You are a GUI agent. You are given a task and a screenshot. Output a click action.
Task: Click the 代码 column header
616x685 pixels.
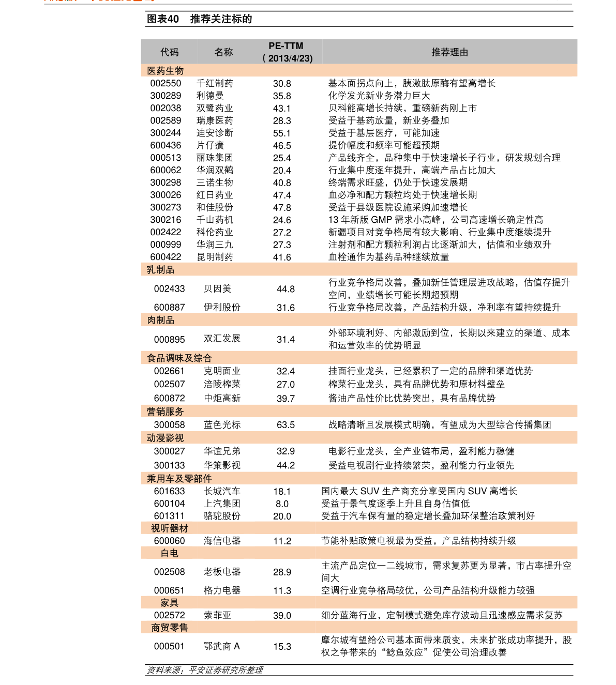(x=169, y=52)
